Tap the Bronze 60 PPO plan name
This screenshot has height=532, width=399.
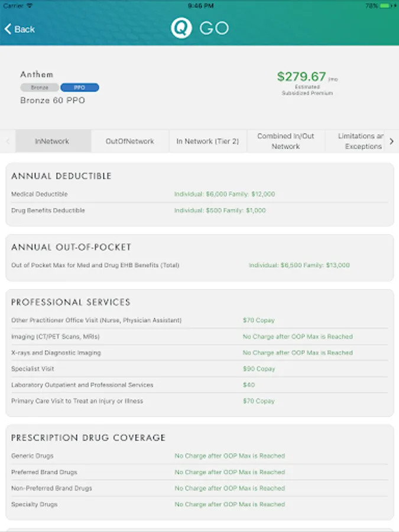click(53, 100)
